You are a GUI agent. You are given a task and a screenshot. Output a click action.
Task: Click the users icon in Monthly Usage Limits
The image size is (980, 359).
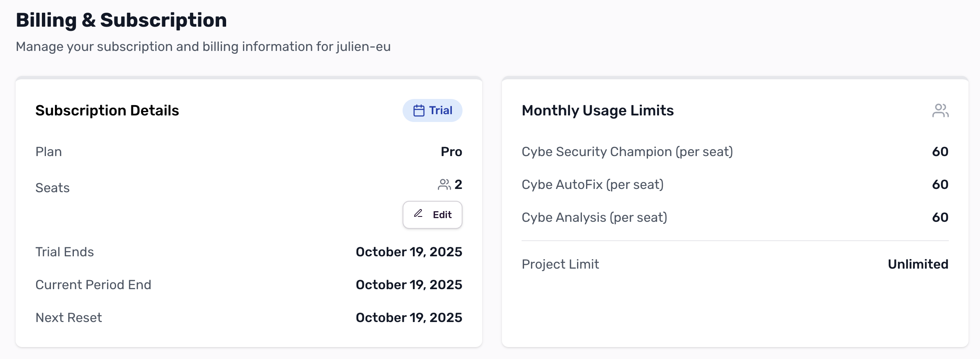940,110
